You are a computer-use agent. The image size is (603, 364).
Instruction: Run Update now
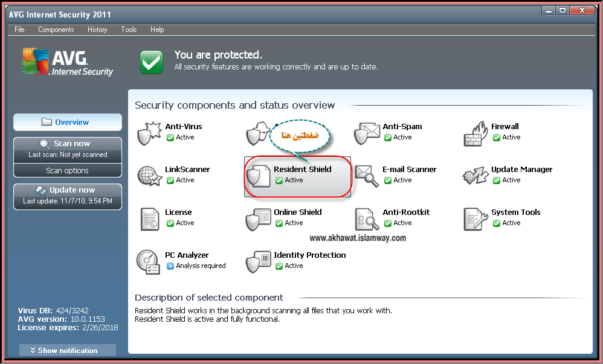(68, 196)
